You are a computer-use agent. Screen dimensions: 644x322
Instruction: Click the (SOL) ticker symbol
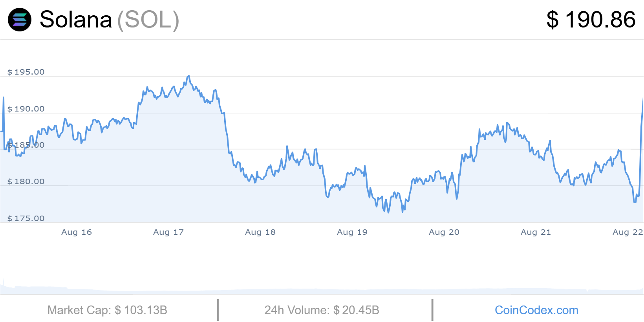point(148,20)
